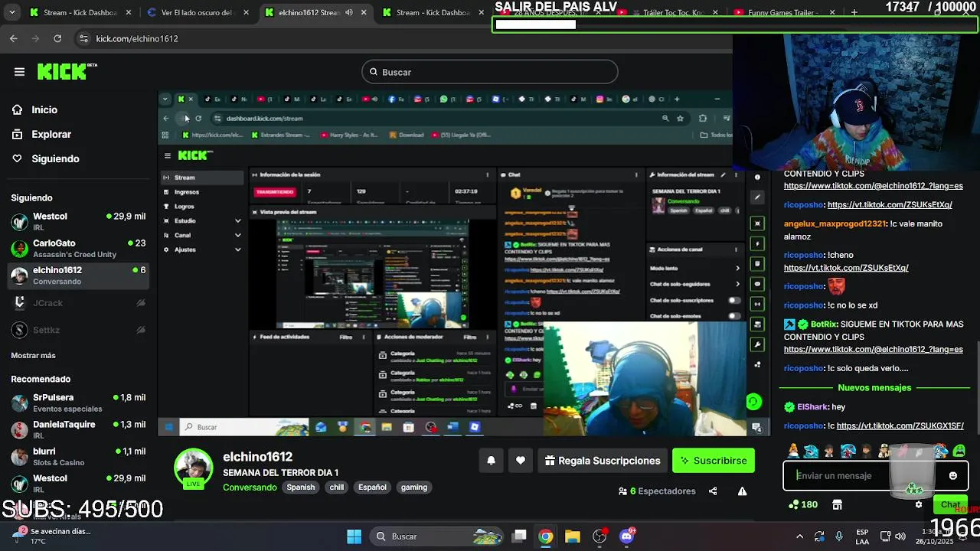Screen dimensions: 980x551
Task: Open SrPulsera recommended channel
Action: point(78,403)
